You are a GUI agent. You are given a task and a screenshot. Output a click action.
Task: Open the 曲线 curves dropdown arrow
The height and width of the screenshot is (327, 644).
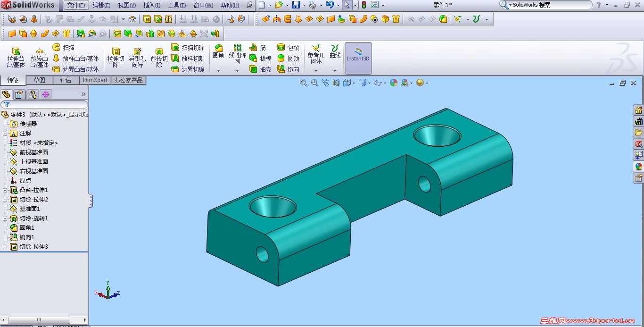[335, 71]
